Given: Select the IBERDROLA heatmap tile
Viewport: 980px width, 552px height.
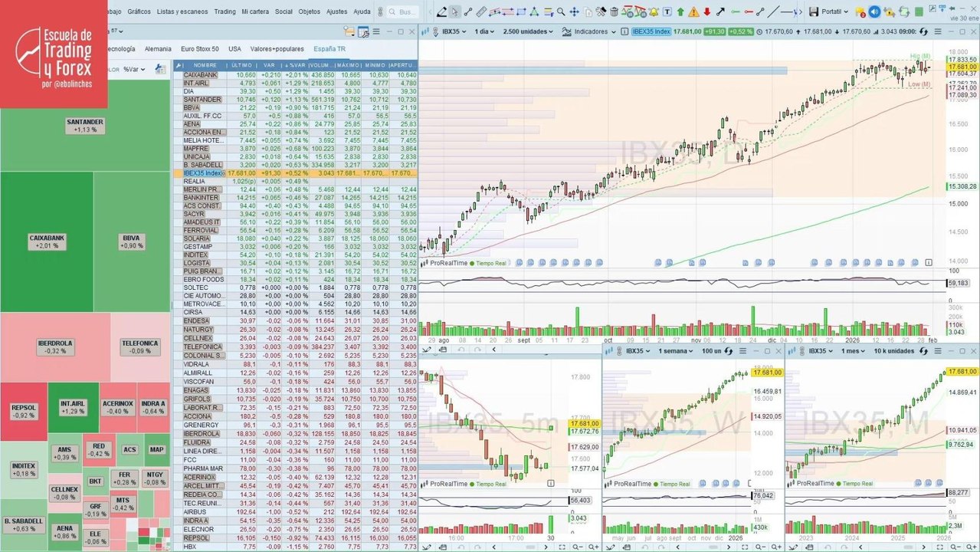Looking at the screenshot, I should [x=54, y=347].
